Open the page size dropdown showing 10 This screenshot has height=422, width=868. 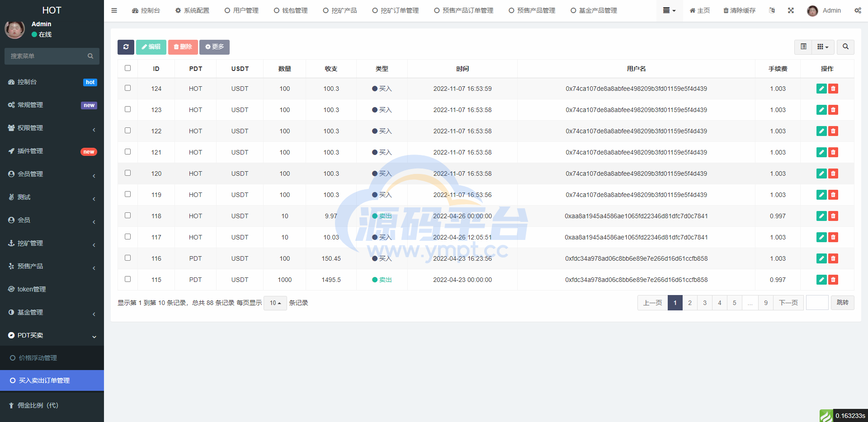point(275,303)
